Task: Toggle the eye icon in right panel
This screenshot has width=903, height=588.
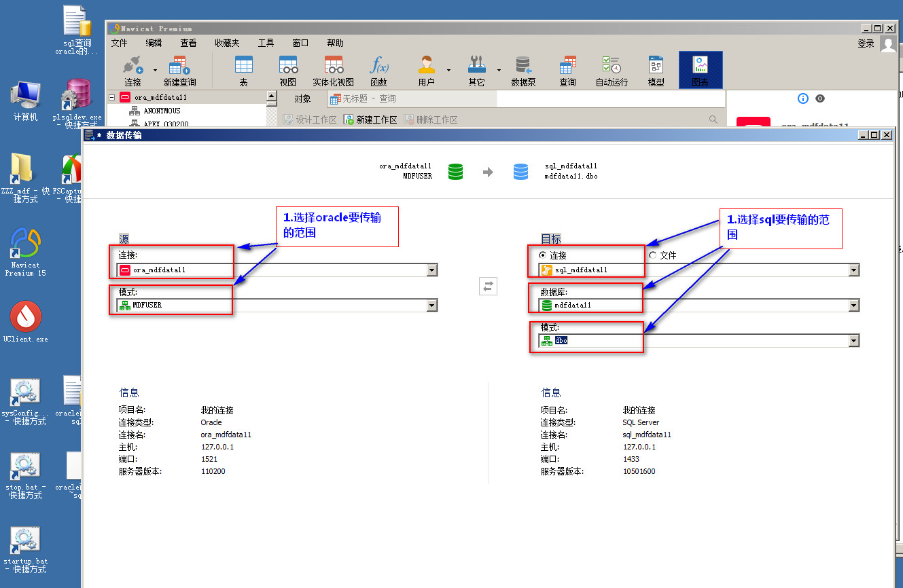Action: tap(820, 98)
